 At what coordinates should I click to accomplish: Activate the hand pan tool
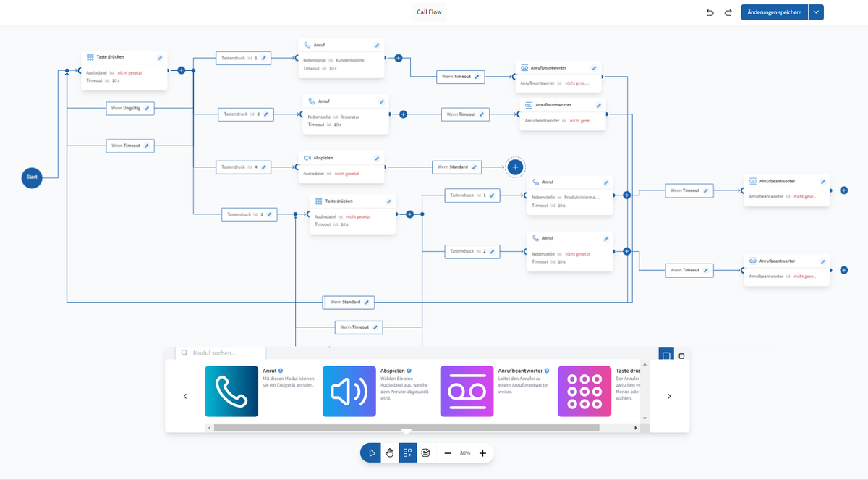[390, 453]
